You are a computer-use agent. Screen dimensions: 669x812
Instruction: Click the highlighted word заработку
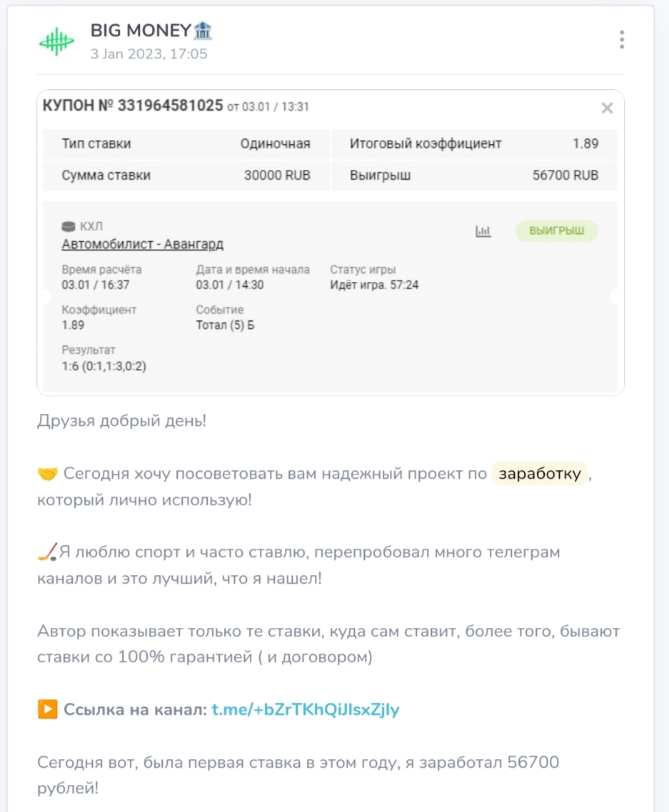click(540, 474)
